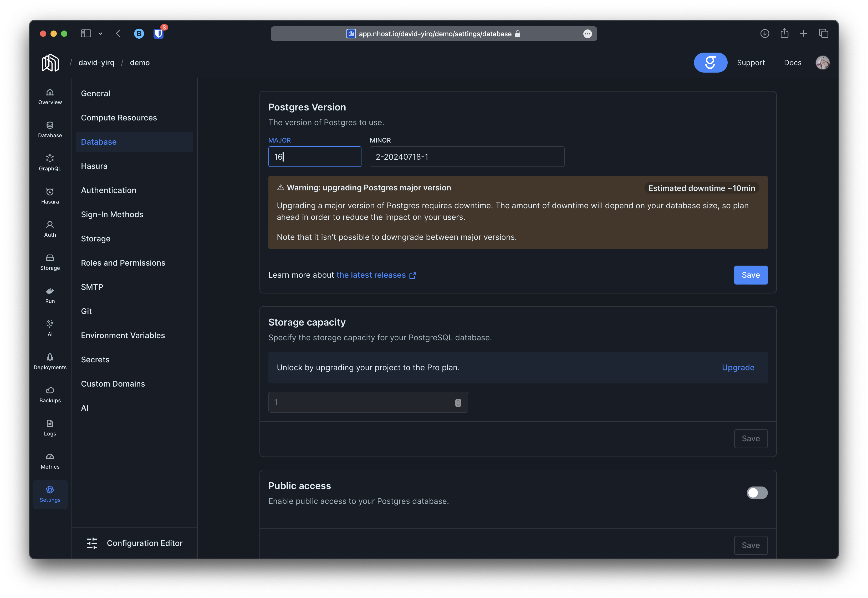
Task: Open the GraphQL section from sidebar
Action: (50, 162)
